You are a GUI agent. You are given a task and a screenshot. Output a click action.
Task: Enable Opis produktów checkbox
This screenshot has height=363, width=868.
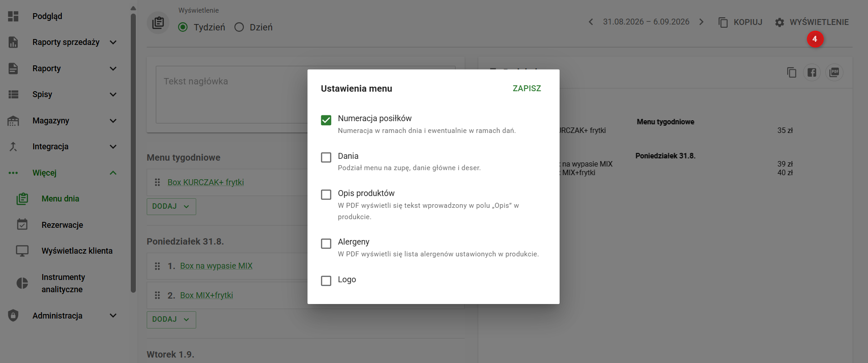point(326,195)
